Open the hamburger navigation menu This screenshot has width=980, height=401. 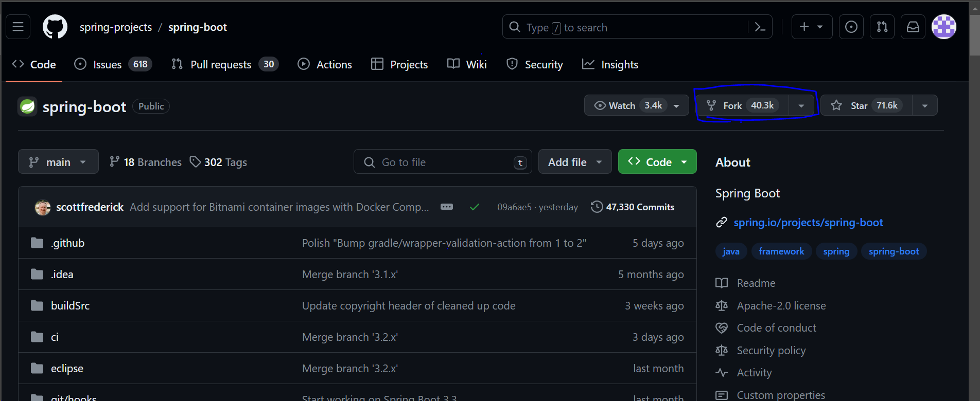(18, 27)
